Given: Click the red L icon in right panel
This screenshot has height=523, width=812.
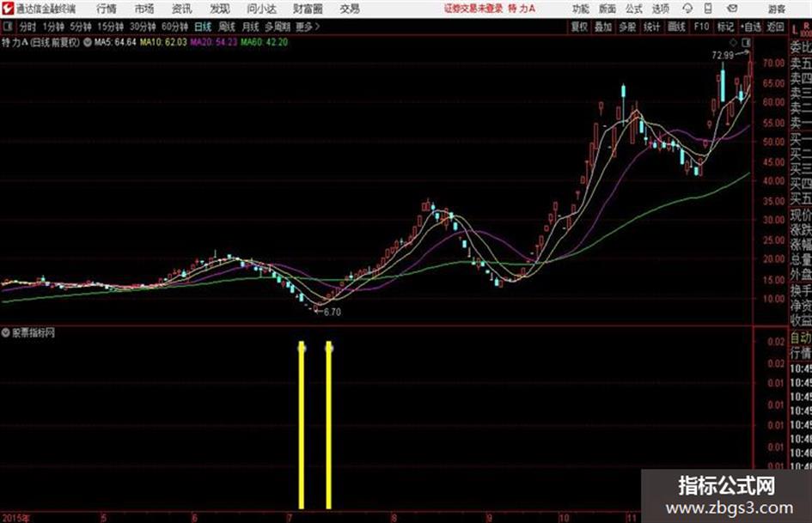Looking at the screenshot, I should (795, 30).
